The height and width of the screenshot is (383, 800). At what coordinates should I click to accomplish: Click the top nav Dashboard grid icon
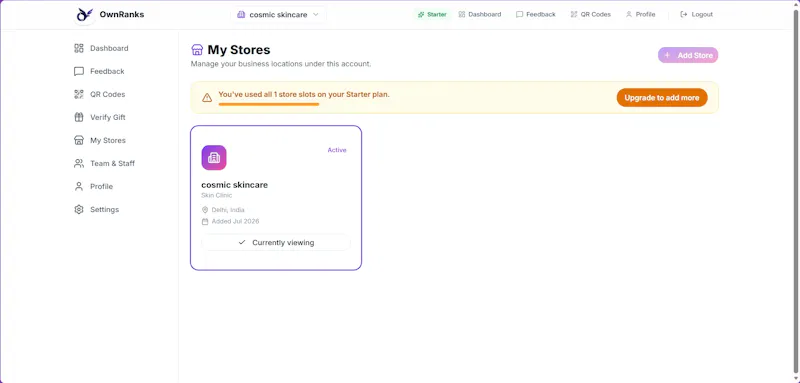tap(462, 15)
